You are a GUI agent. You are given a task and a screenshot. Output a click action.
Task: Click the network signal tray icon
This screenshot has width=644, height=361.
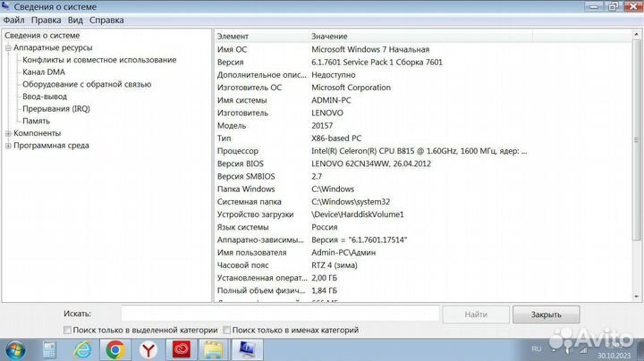click(x=583, y=350)
